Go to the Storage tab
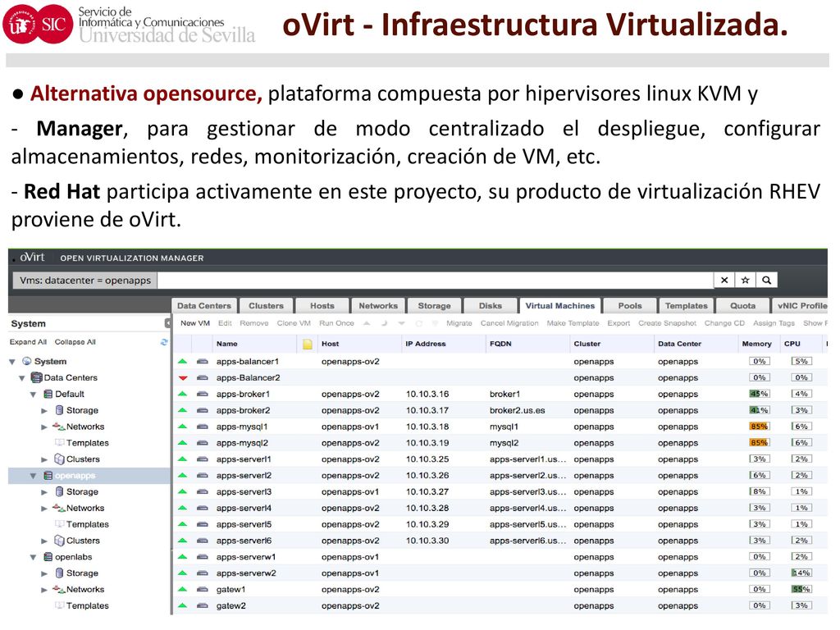Image resolution: width=840 pixels, height=630 pixels. 435,306
